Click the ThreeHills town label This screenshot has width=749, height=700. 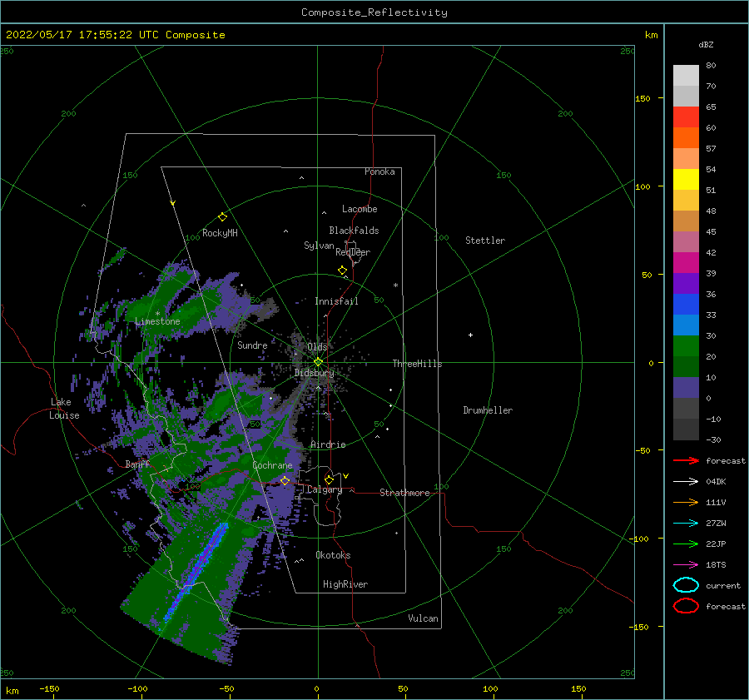[418, 364]
